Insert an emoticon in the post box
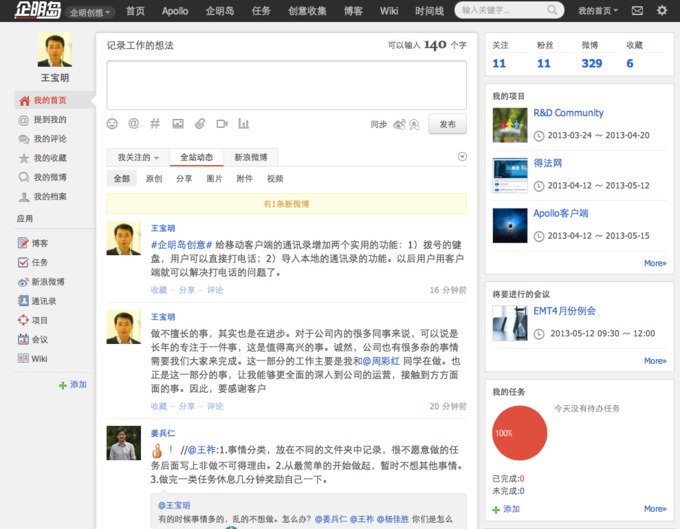This screenshot has height=529, width=680. coord(112,124)
